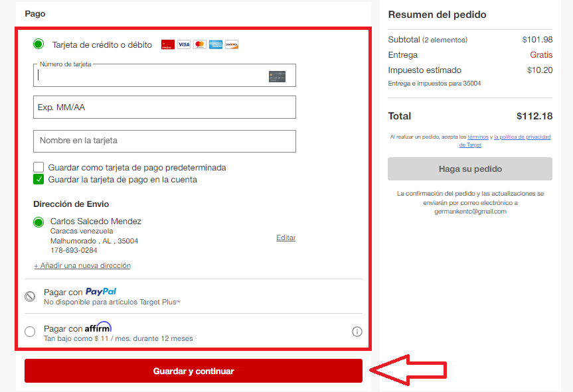573x392 pixels.
Task: Uncheck Guardar la tarjeta de pago en la cuenta
Action: tap(39, 179)
